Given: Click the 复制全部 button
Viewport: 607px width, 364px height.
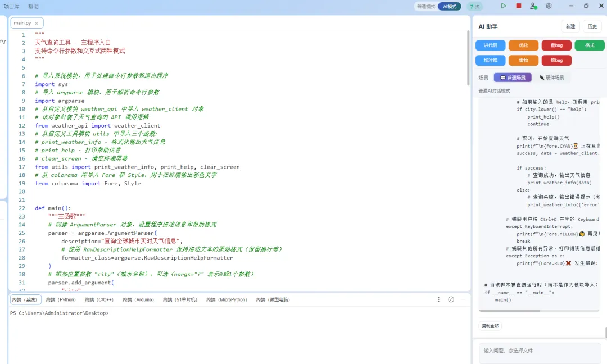Looking at the screenshot, I should (490, 326).
